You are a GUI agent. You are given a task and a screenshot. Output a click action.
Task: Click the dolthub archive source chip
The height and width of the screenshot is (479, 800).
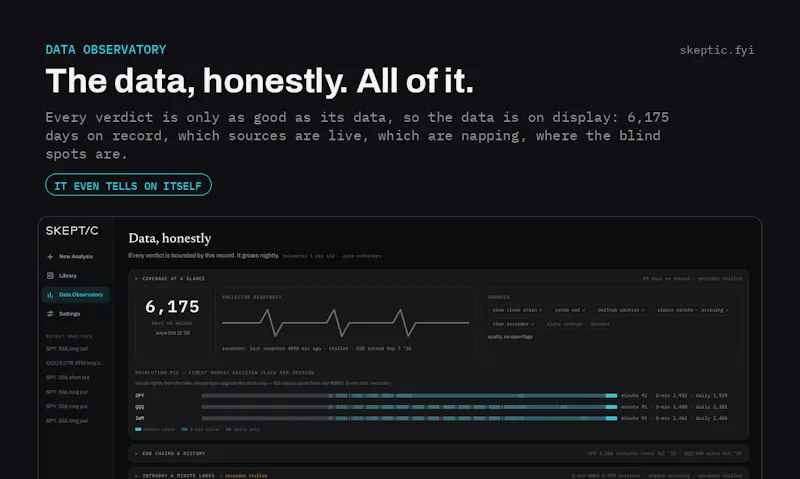point(621,310)
